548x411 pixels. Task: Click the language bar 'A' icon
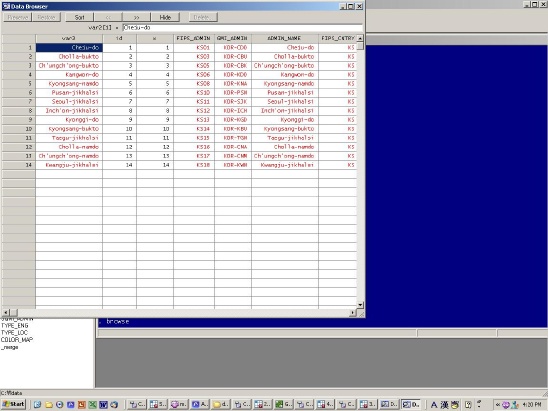434,405
